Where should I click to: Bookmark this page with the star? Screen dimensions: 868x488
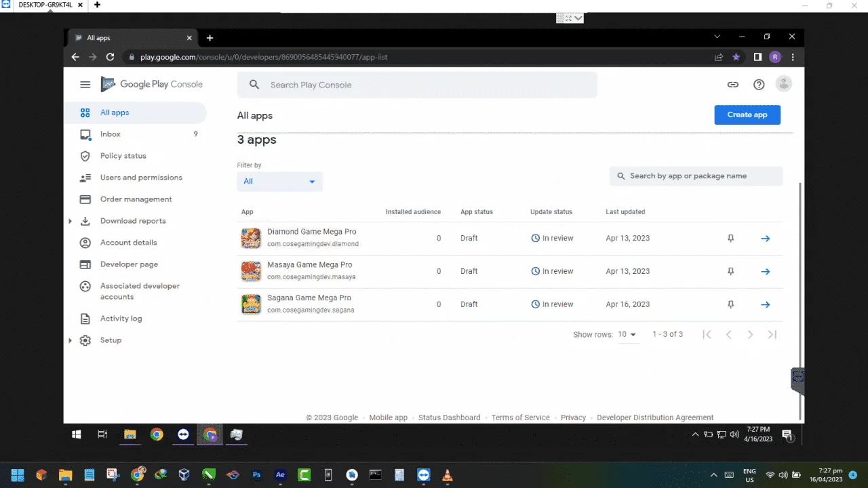(x=736, y=57)
